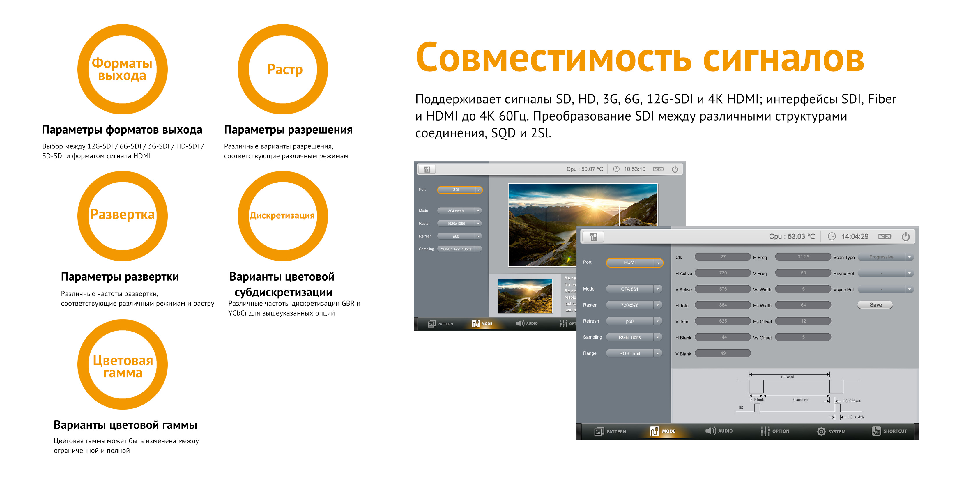980x480 pixels.
Task: Open the AUDIO tab in the front window
Action: [719, 431]
